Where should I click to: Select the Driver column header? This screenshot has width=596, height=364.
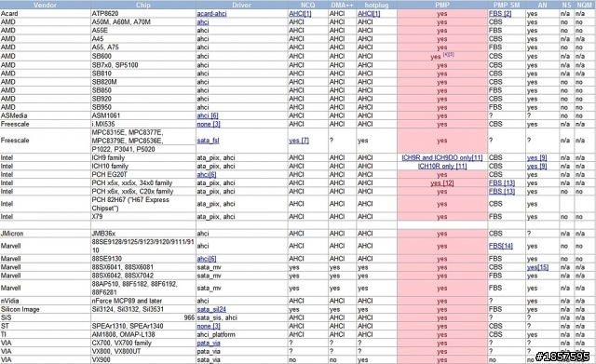[x=242, y=5]
